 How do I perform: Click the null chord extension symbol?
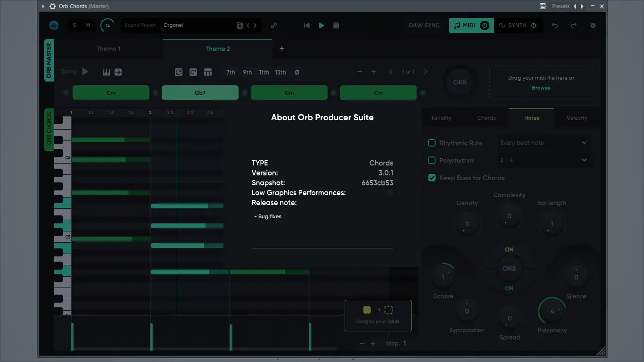297,72
